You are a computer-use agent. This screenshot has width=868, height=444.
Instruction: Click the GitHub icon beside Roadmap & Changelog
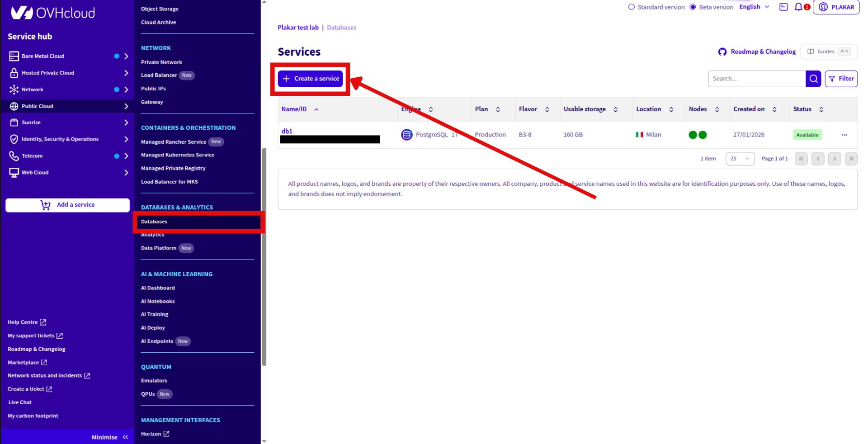(x=722, y=52)
